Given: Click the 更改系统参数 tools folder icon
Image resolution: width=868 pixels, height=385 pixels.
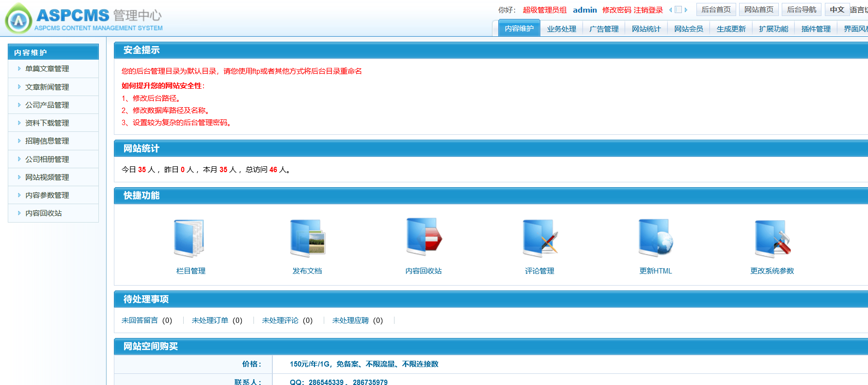Looking at the screenshot, I should pyautogui.click(x=773, y=239).
